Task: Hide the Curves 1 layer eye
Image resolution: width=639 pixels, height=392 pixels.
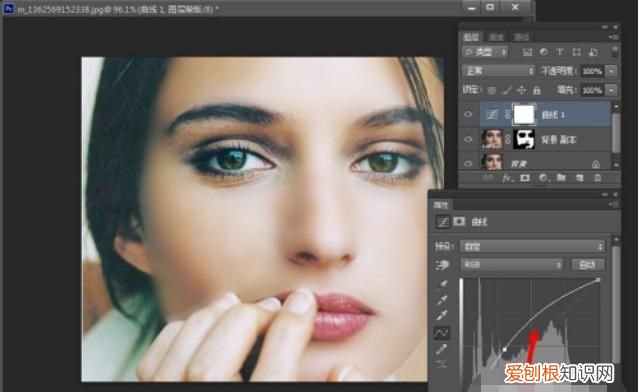Action: (x=469, y=115)
